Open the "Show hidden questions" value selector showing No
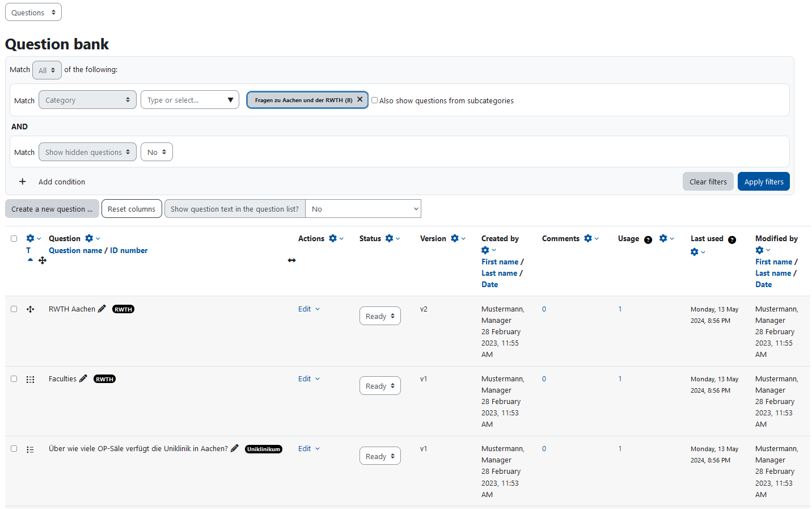This screenshot has width=812, height=509. tap(157, 152)
